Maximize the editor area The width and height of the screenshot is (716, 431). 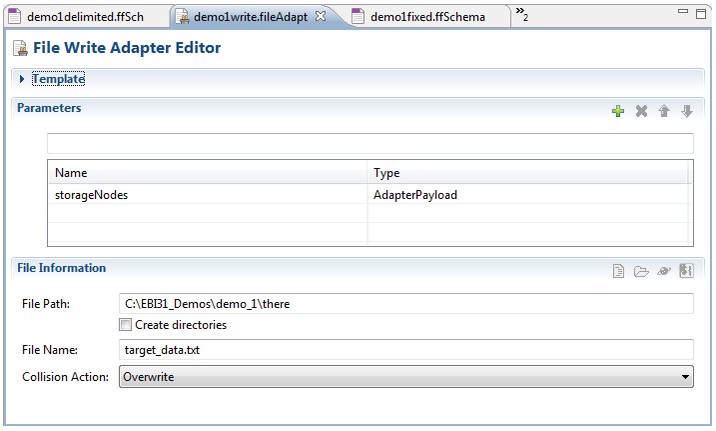tap(701, 14)
